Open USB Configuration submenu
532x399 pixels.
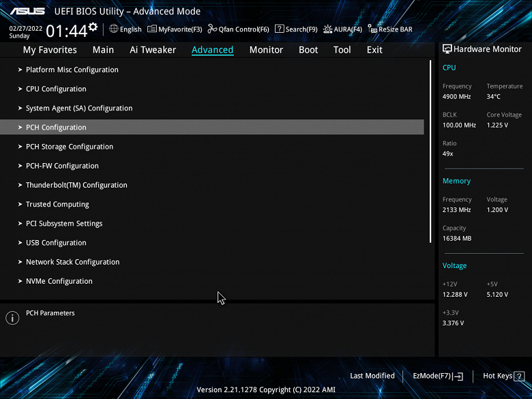[212, 243]
